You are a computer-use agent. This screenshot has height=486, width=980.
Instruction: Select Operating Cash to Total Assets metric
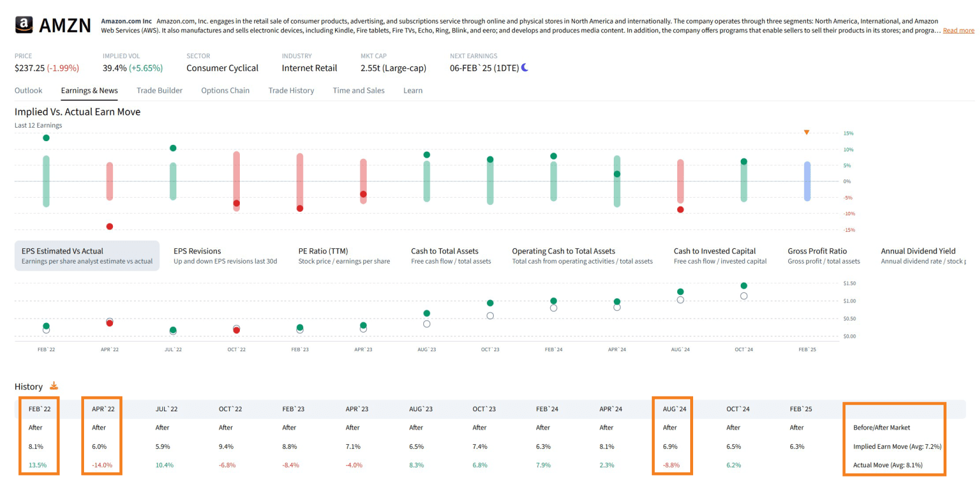tap(582, 255)
